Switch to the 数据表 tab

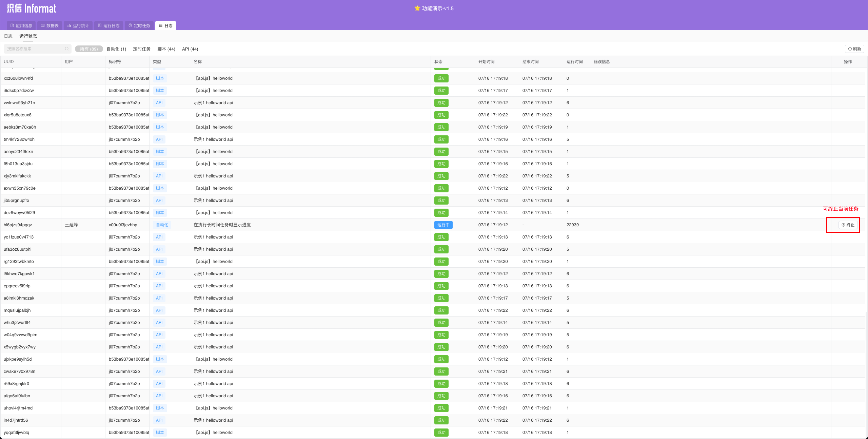coord(50,25)
